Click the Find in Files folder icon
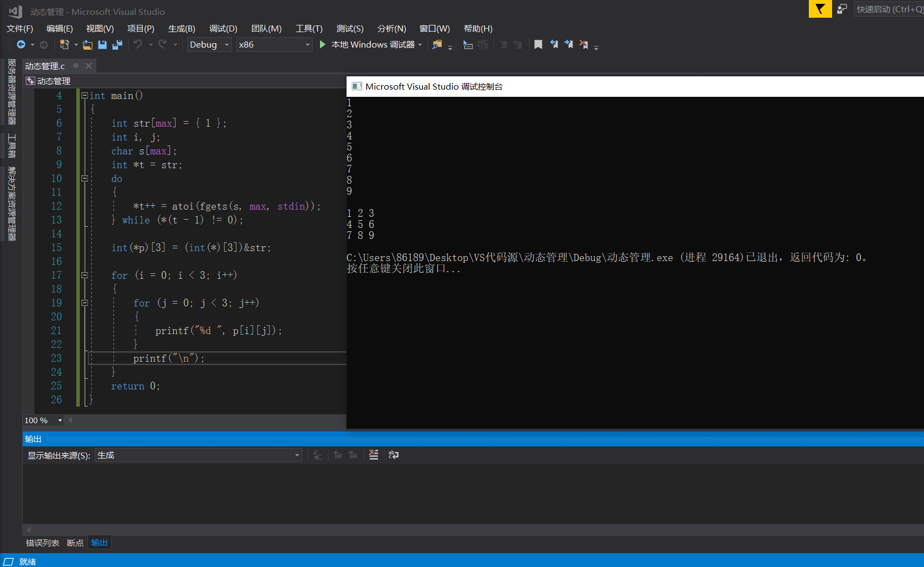924x567 pixels. [x=437, y=45]
